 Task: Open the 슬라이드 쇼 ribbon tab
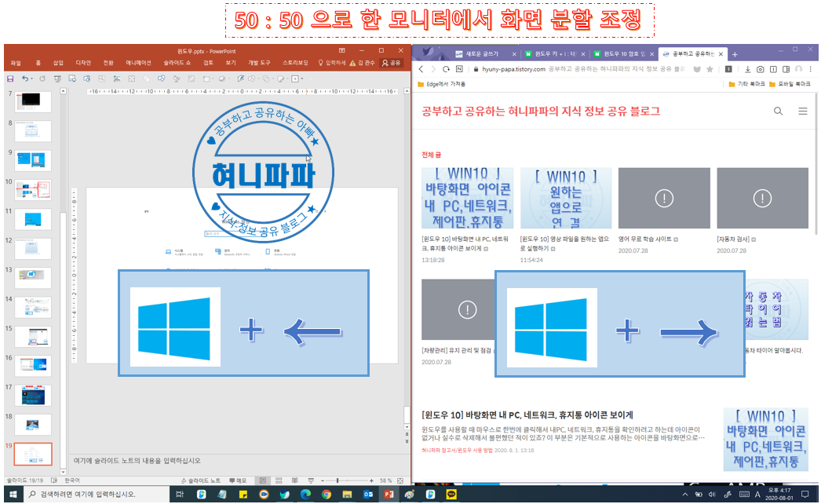pos(177,63)
